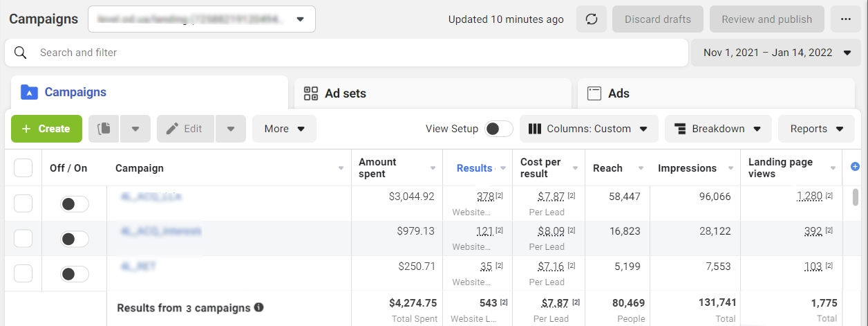Open the Breakdown dropdown
868x326 pixels.
click(x=717, y=129)
